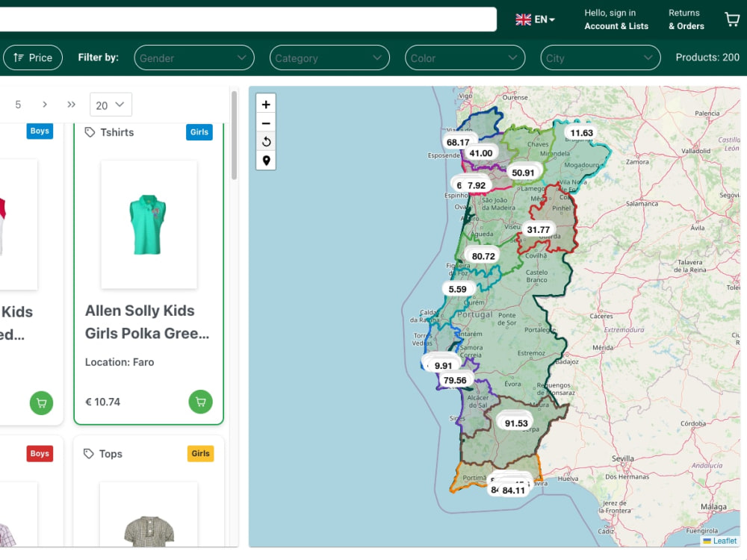Click the 50.91 price marker on map
This screenshot has height=560, width=747.
point(523,173)
